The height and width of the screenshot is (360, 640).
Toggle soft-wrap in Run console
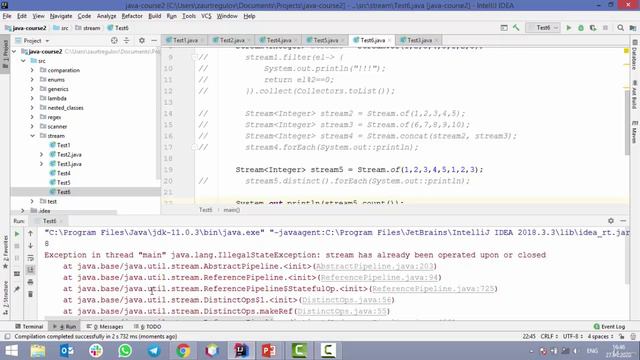pyautogui.click(x=30, y=258)
